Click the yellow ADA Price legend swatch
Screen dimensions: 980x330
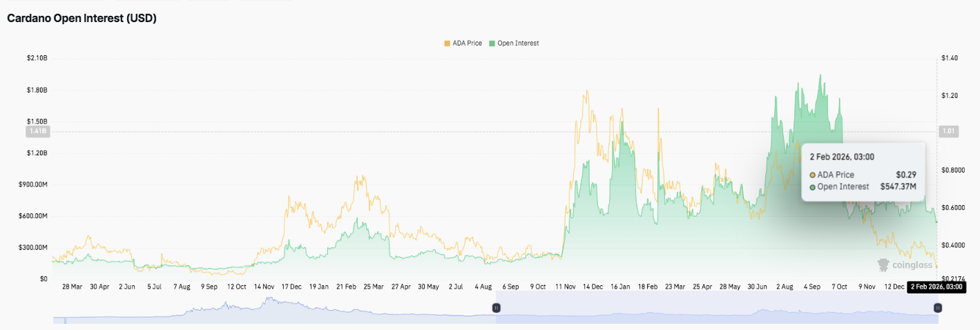447,43
